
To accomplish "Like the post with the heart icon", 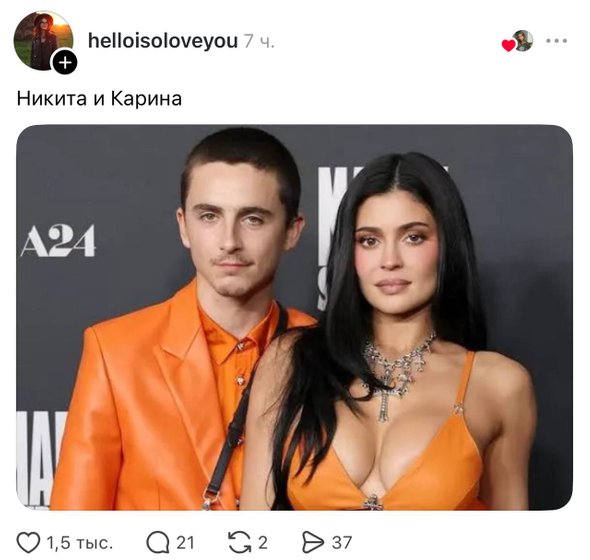I will click(28, 542).
